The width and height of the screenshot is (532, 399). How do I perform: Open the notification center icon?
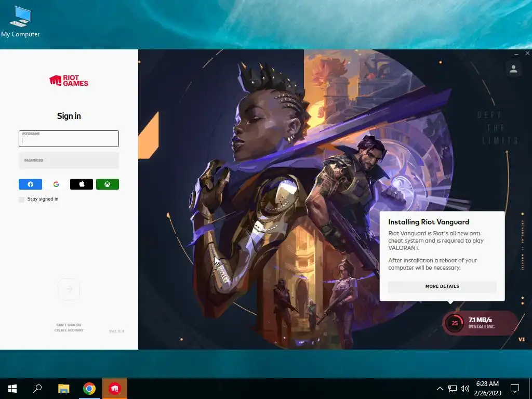[515, 389]
